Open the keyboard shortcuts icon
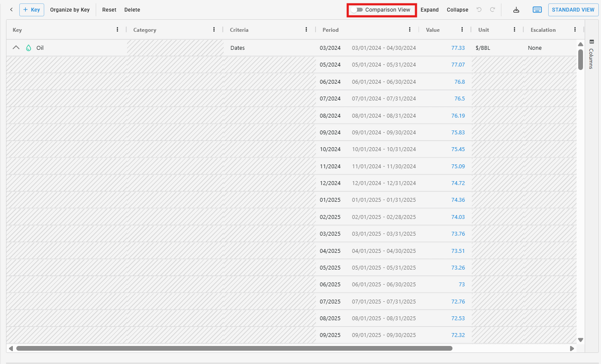Screen dimensions: 601x364 (537, 9)
